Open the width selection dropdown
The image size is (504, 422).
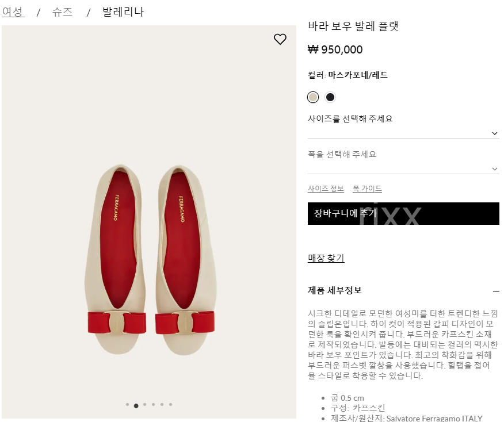pyautogui.click(x=403, y=168)
